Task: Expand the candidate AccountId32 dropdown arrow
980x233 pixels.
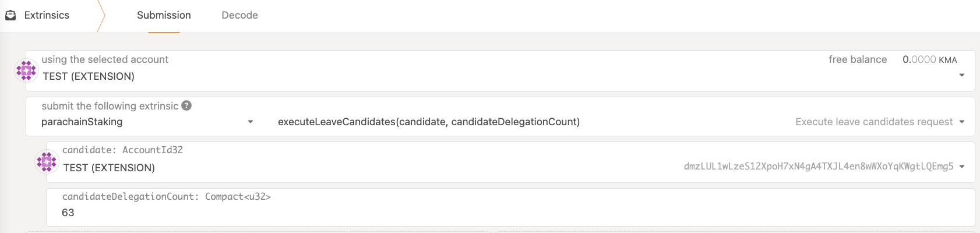Action: point(962,167)
